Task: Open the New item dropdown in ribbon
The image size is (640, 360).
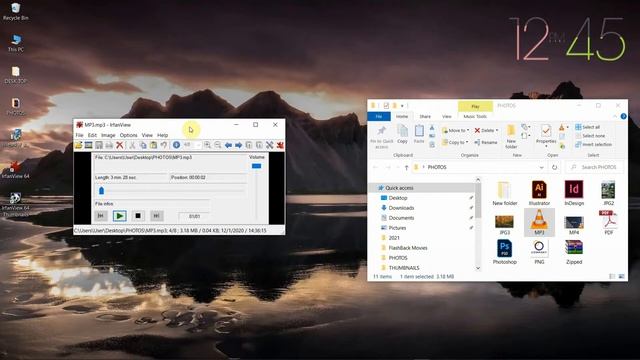Action: click(529, 127)
